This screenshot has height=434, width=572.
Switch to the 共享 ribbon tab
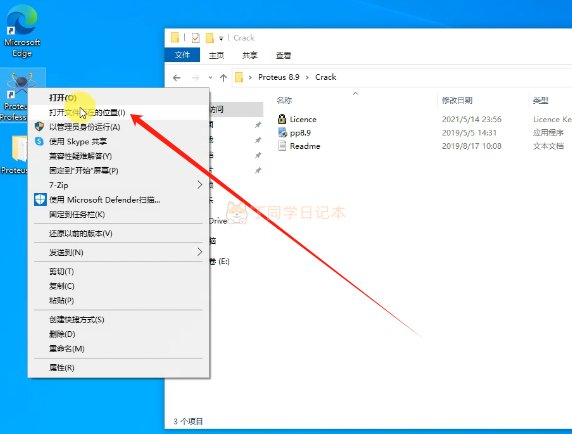[250, 55]
